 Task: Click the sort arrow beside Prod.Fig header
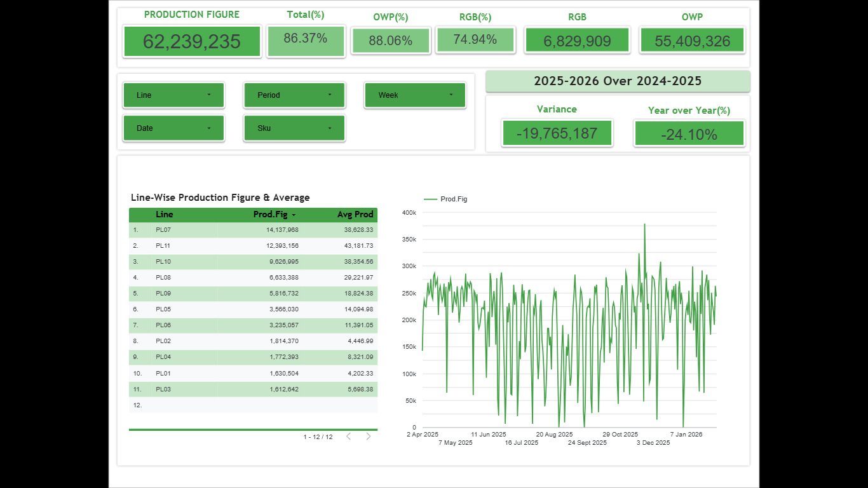pyautogui.click(x=294, y=214)
